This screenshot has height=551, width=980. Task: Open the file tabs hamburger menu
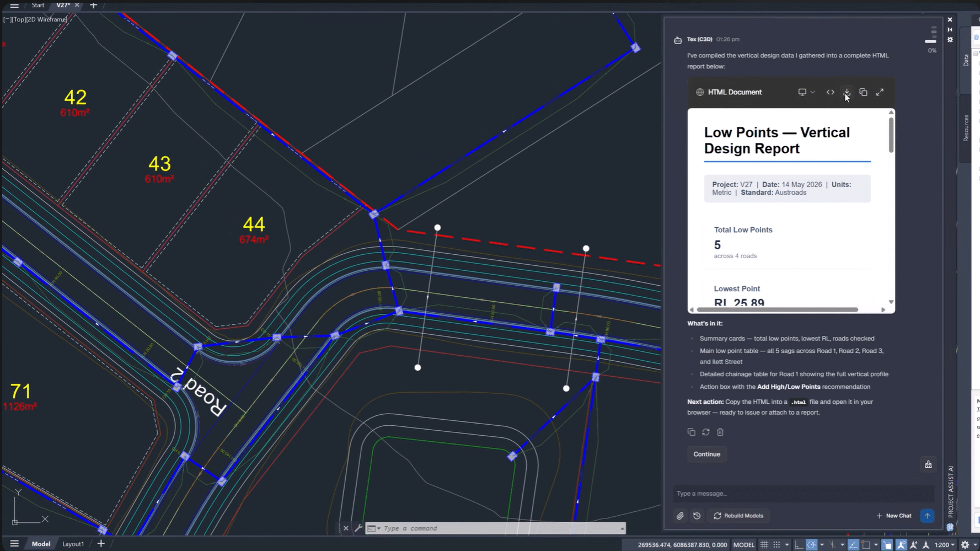click(x=14, y=5)
